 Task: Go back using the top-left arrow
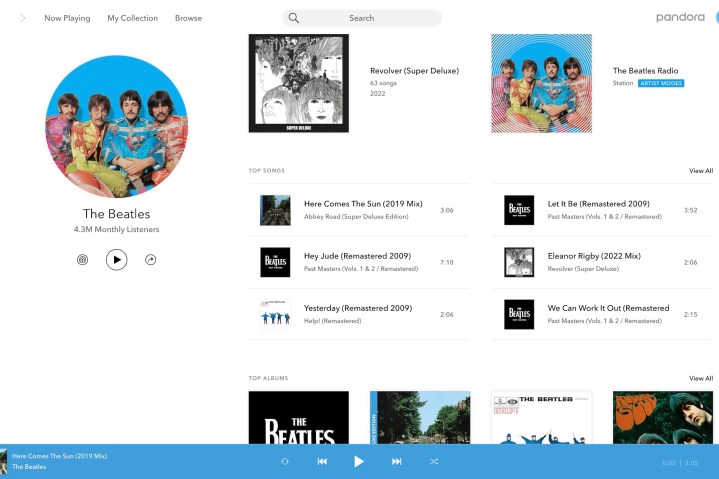point(22,18)
